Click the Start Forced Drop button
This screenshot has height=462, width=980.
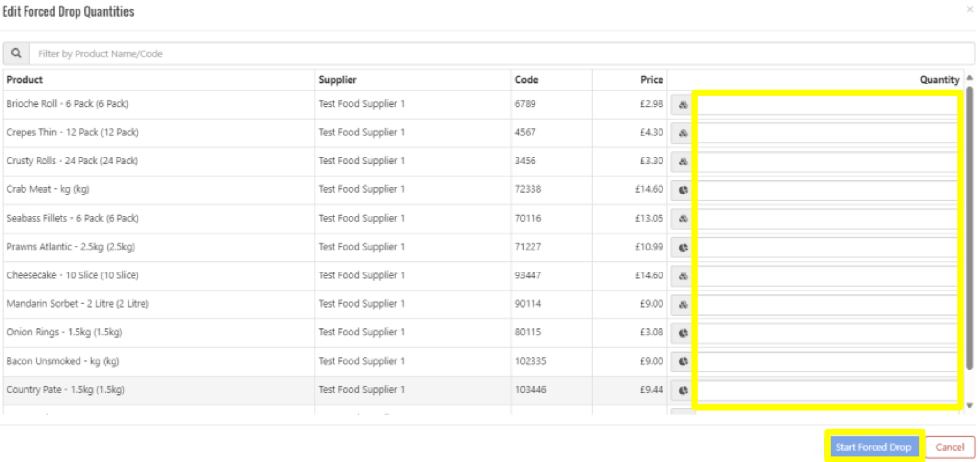coord(873,447)
